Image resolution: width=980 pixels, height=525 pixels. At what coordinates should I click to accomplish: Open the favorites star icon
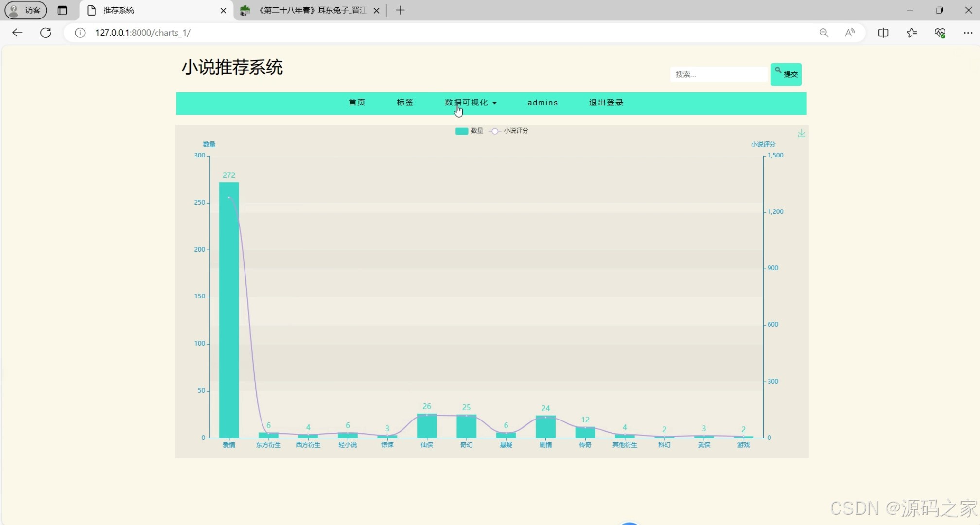(x=911, y=33)
